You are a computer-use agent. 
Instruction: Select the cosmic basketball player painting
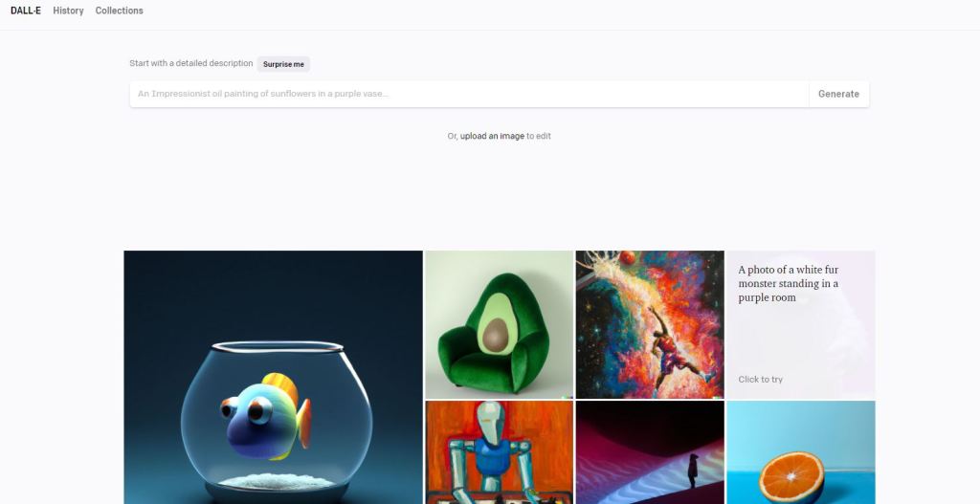click(650, 325)
